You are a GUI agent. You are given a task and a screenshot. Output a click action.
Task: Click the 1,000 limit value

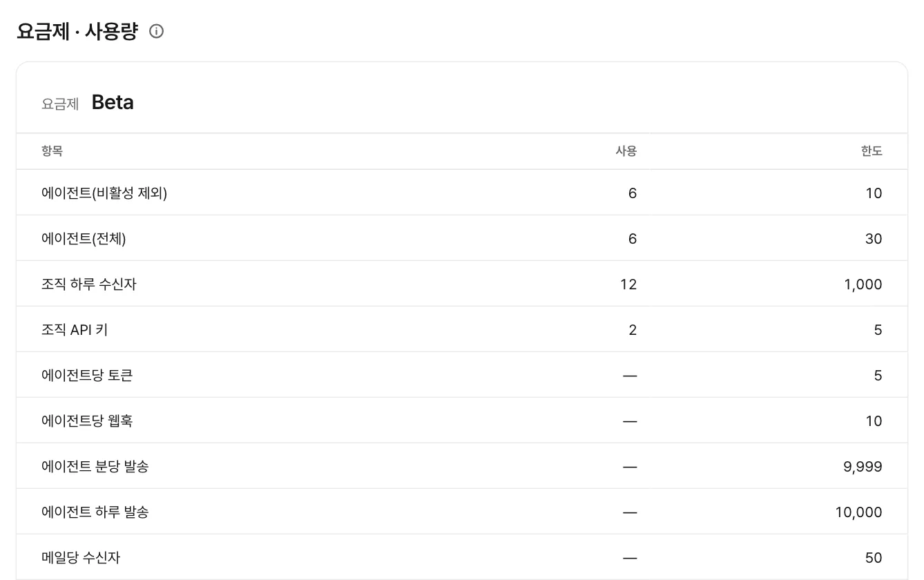point(863,284)
